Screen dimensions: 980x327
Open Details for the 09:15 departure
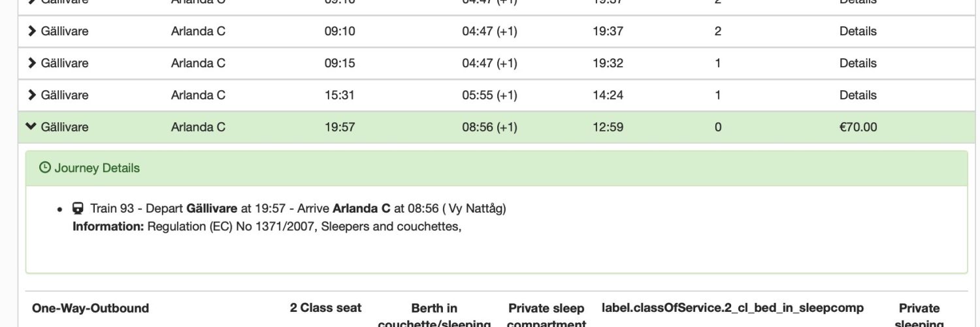click(858, 63)
